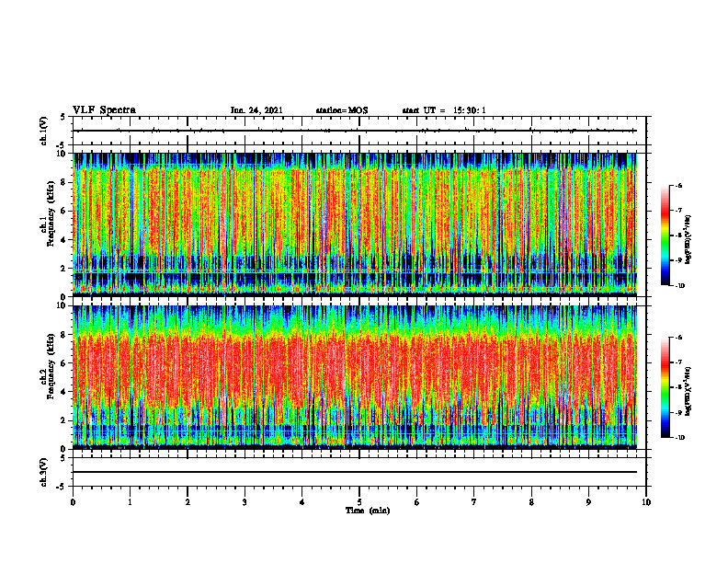Click tick label "6" on the Time axis
The height and width of the screenshot is (563, 728).
click(417, 502)
